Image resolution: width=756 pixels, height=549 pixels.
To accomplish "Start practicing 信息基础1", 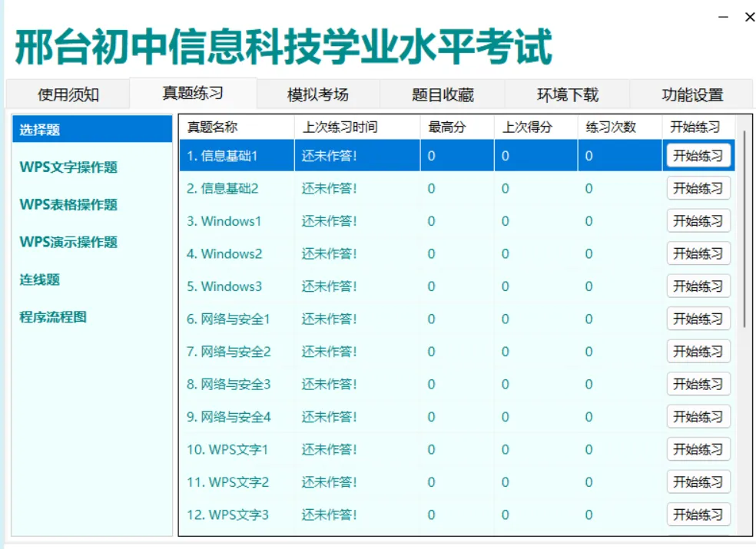I will 698,155.
